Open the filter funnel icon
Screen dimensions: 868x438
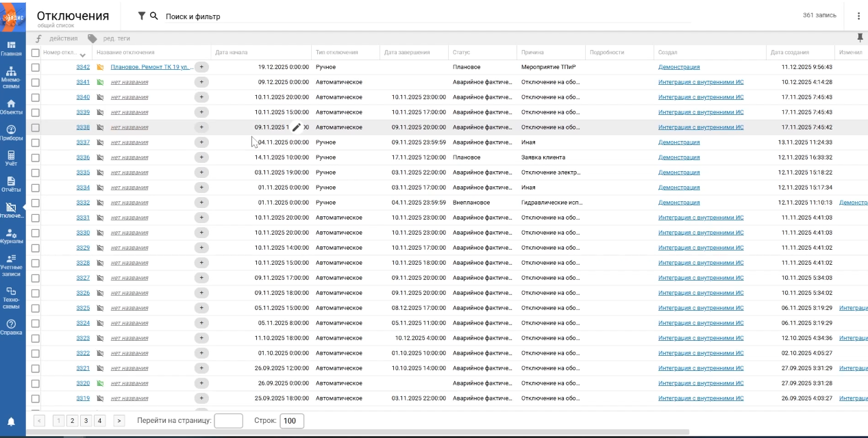[x=141, y=16]
